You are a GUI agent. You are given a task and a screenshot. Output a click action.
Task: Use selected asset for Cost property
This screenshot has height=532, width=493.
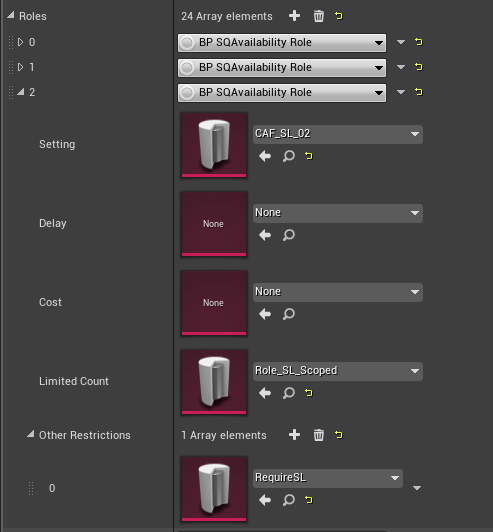[265, 314]
